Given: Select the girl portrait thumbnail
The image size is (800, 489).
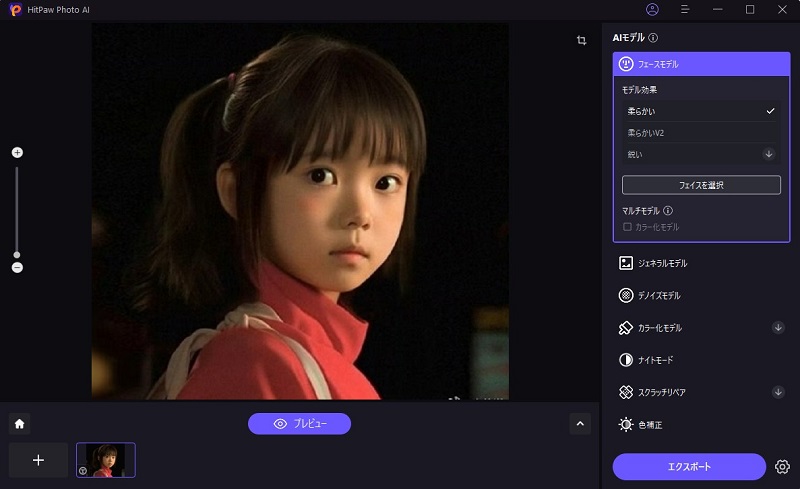Looking at the screenshot, I should [106, 460].
